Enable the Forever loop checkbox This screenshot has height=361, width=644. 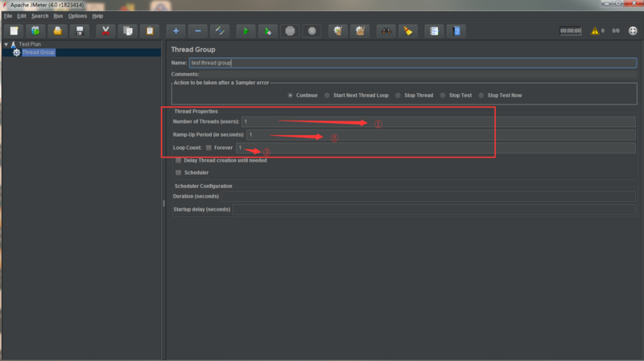pos(208,148)
